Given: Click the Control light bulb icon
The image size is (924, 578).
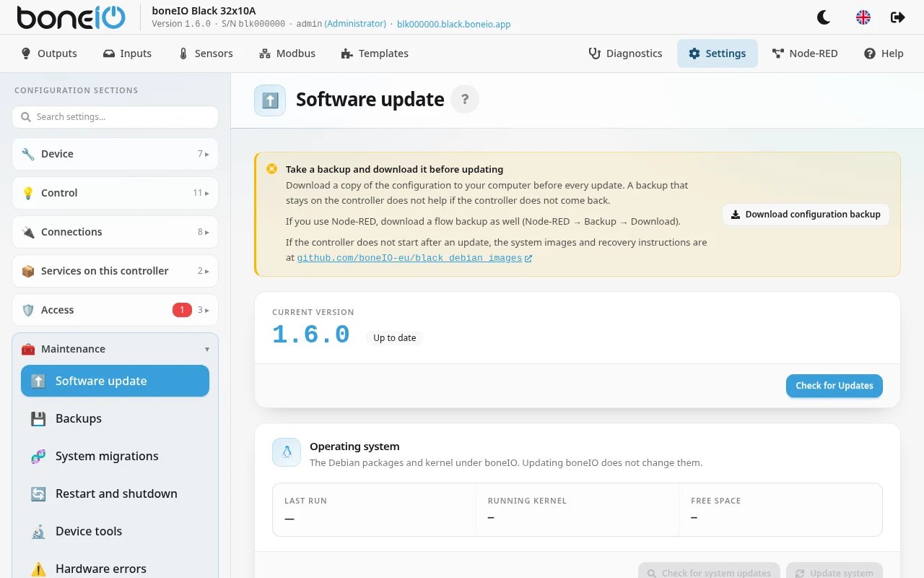Looking at the screenshot, I should (x=28, y=193).
